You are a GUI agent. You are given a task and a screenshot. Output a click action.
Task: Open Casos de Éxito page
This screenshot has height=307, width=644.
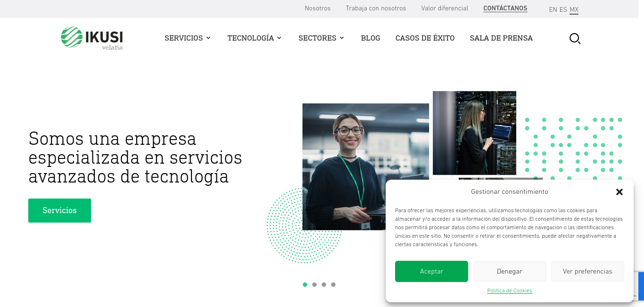pyautogui.click(x=425, y=38)
